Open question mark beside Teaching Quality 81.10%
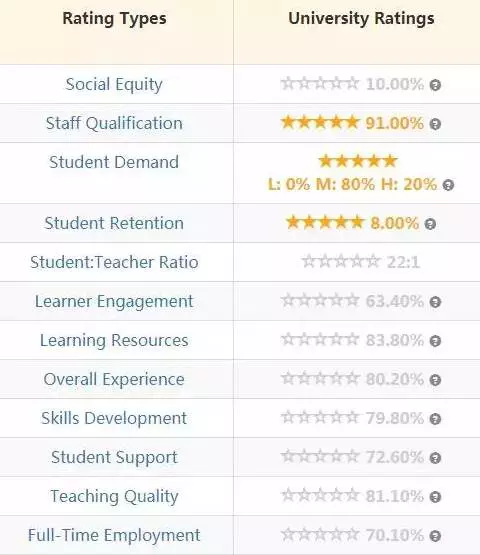The image size is (480, 555). pyautogui.click(x=435, y=497)
